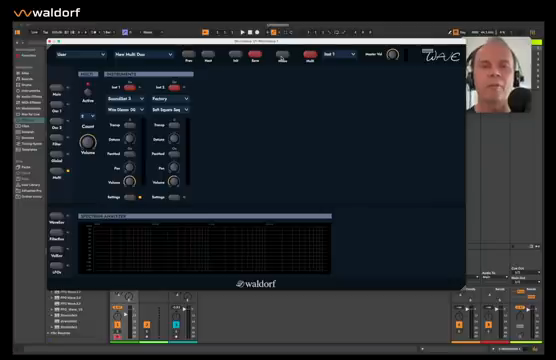Switch to the Filter page tab
The image size is (556, 360).
tap(57, 138)
